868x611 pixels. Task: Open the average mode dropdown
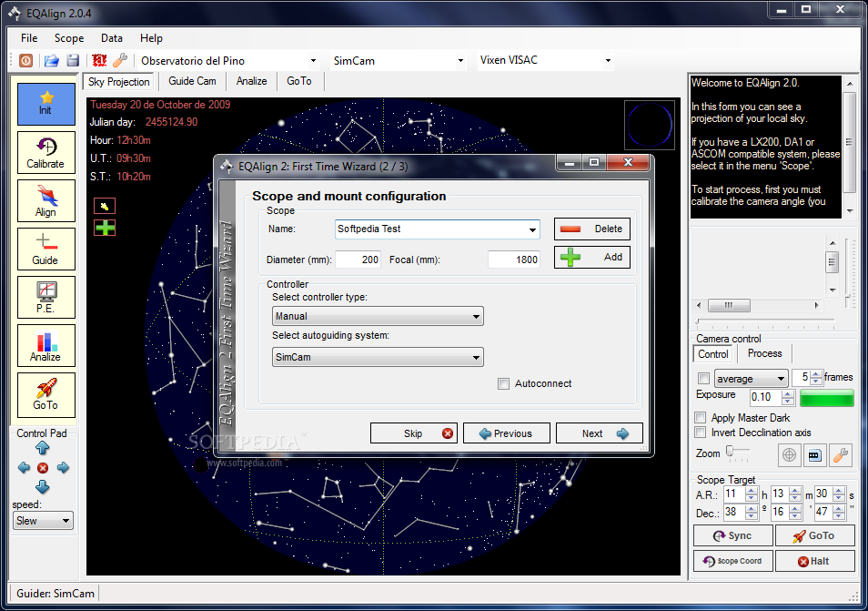[751, 379]
